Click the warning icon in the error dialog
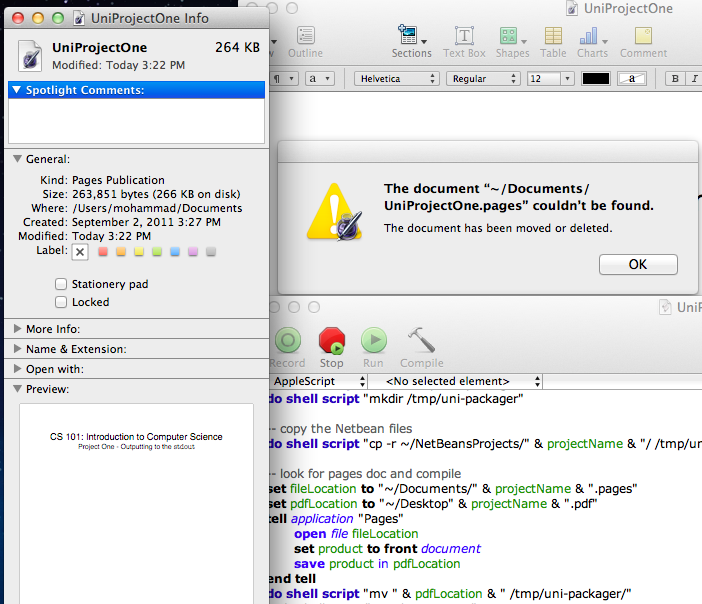702x604 pixels. (334, 212)
